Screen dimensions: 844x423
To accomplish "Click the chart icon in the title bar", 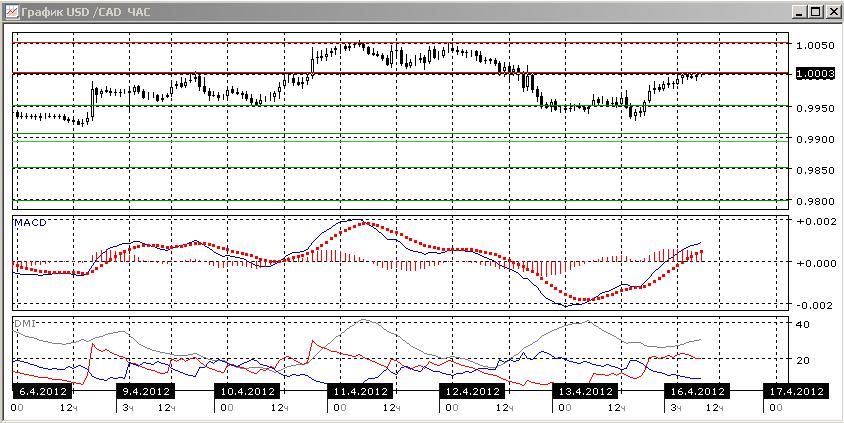I will pyautogui.click(x=10, y=10).
